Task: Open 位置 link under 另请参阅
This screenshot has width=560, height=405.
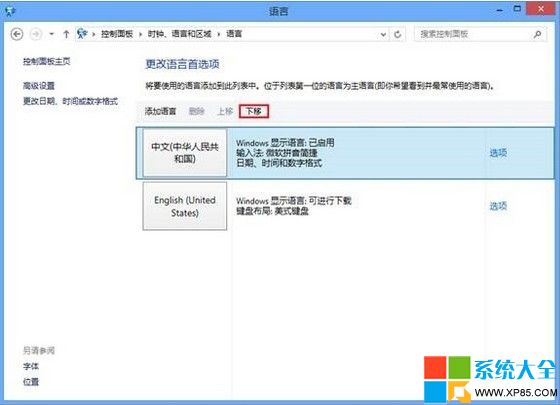Action: 31,382
